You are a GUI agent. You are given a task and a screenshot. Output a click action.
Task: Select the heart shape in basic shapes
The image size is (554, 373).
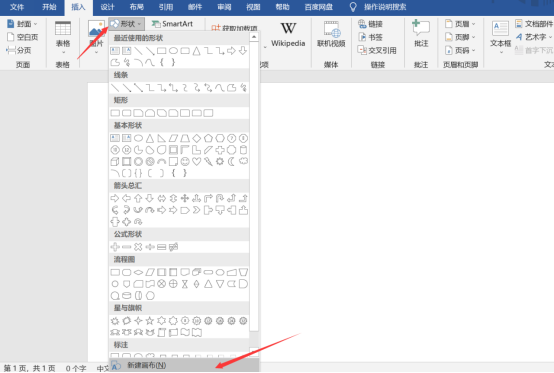coord(196,161)
